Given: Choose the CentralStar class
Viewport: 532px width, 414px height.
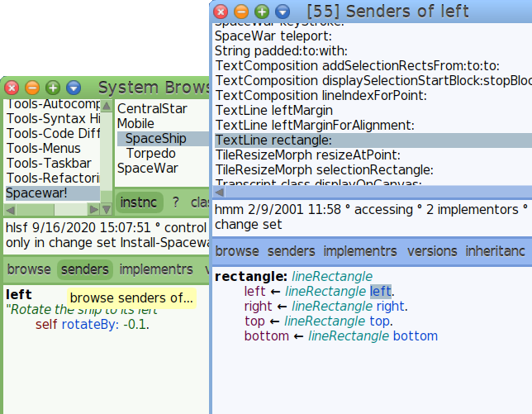Looking at the screenshot, I should 152,109.
